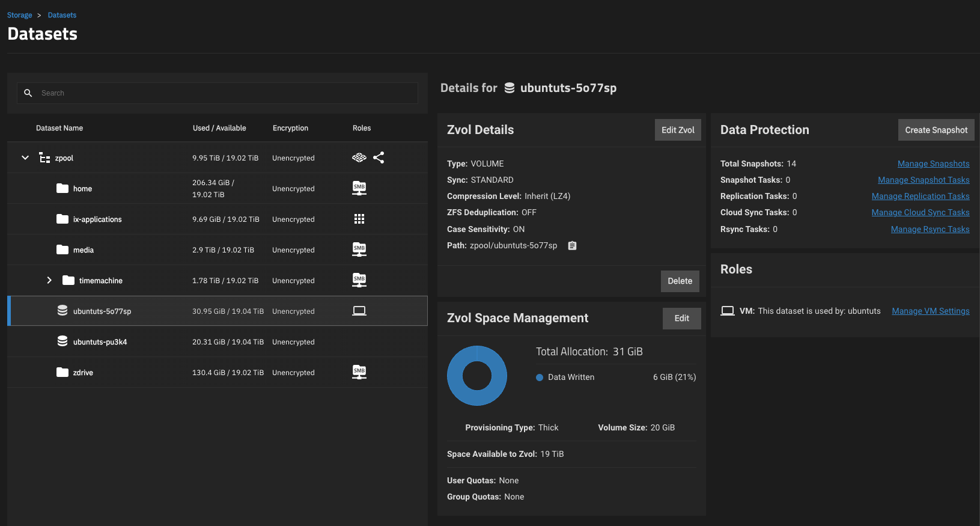This screenshot has height=526, width=980.
Task: Delete the selected zvol
Action: [x=680, y=281]
